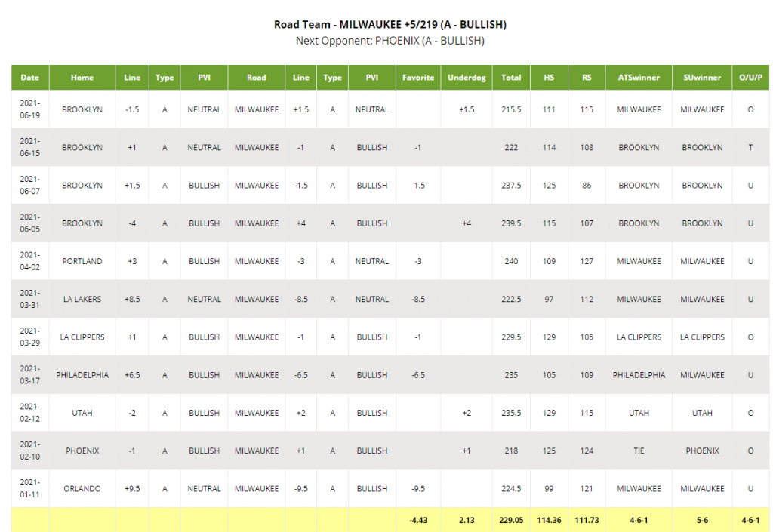
Task: Select the 2021-06-05 date cell
Action: (30, 223)
